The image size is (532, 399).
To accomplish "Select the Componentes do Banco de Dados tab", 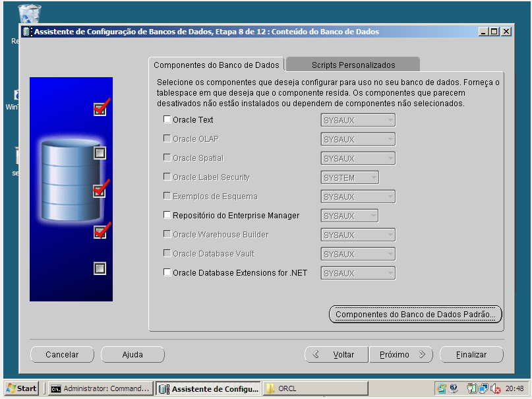I will [217, 65].
